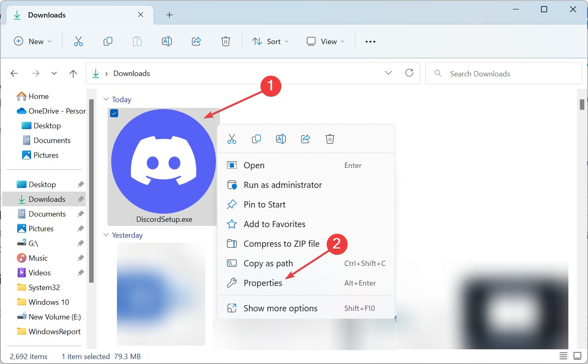Click the Share icon in the context menu
This screenshot has height=364, width=588.
[x=305, y=139]
